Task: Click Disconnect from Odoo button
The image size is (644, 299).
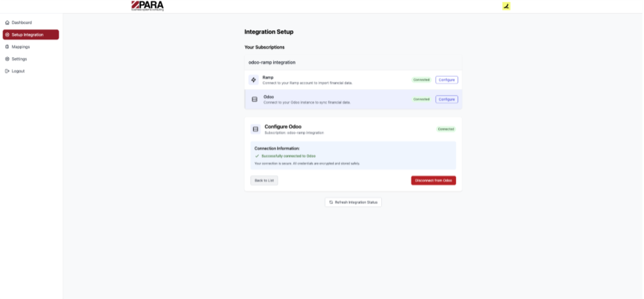Action: (433, 181)
